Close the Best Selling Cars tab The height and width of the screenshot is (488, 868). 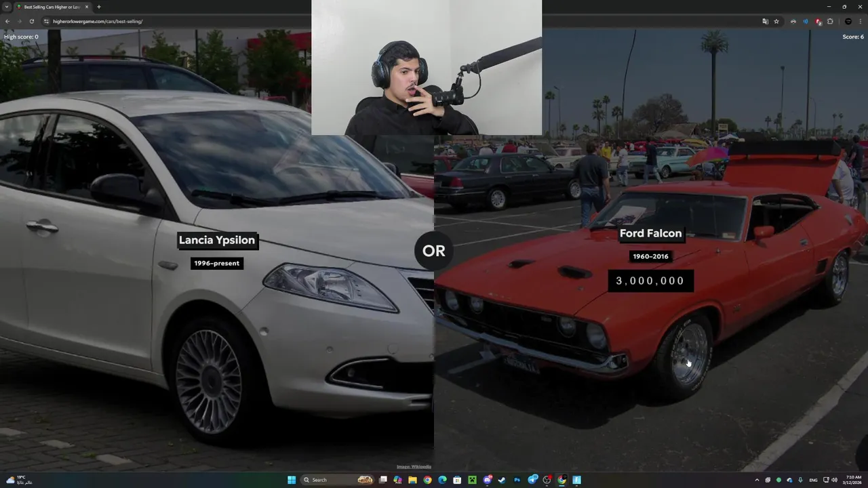coord(87,7)
